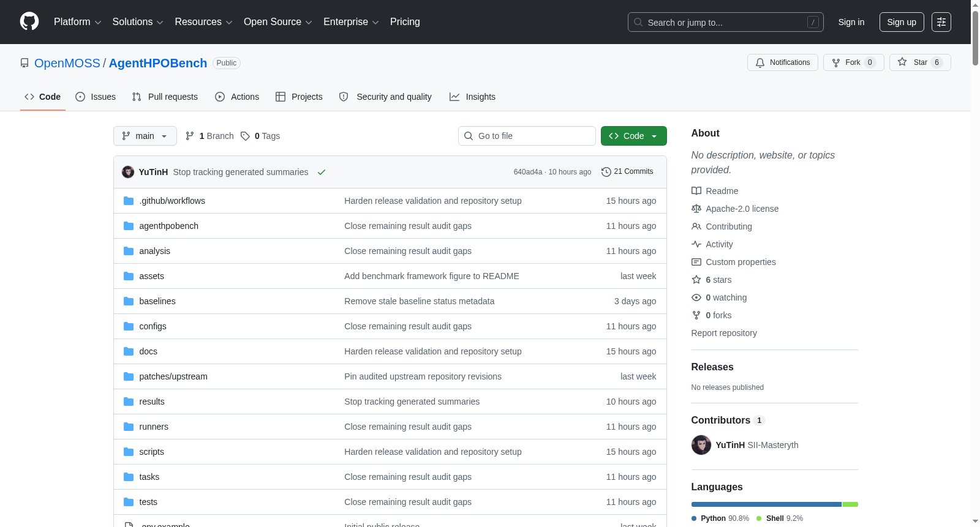Open the main branch selector dropdown
This screenshot has height=527, width=980.
(x=145, y=136)
